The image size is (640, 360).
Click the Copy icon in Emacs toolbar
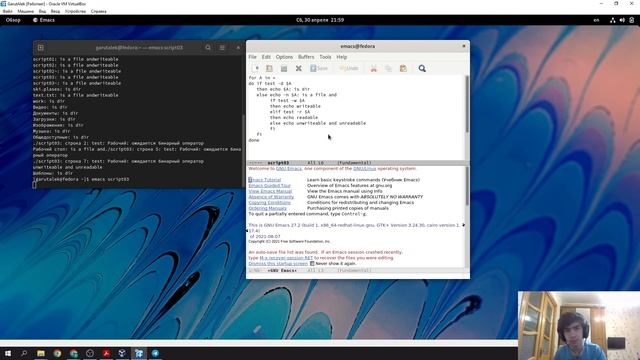(388, 68)
